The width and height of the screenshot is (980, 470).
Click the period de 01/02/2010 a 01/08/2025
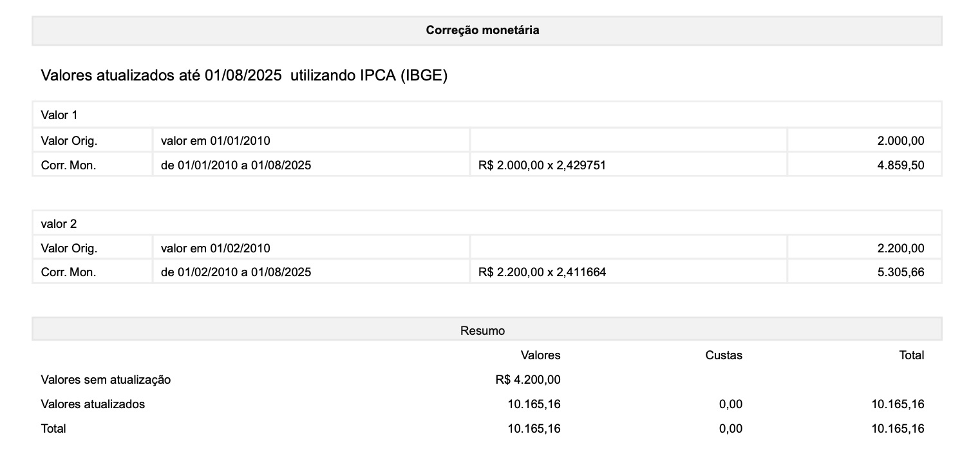[x=236, y=272]
